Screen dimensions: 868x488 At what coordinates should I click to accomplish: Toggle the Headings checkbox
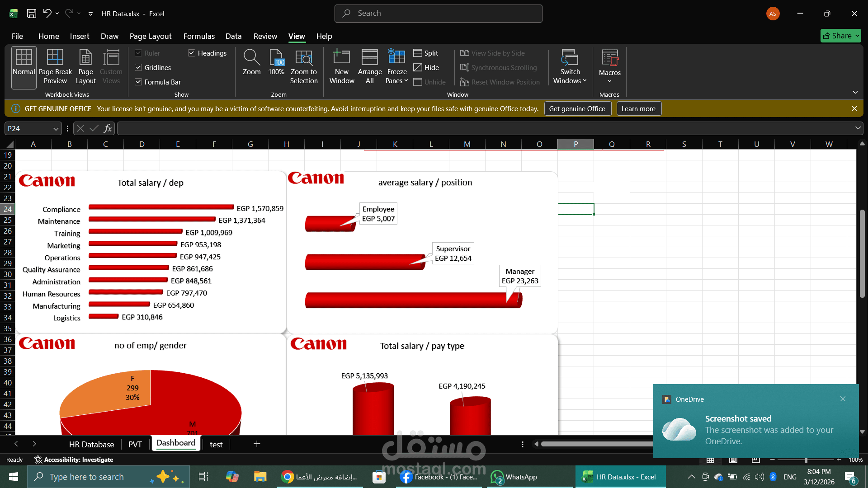tap(192, 53)
